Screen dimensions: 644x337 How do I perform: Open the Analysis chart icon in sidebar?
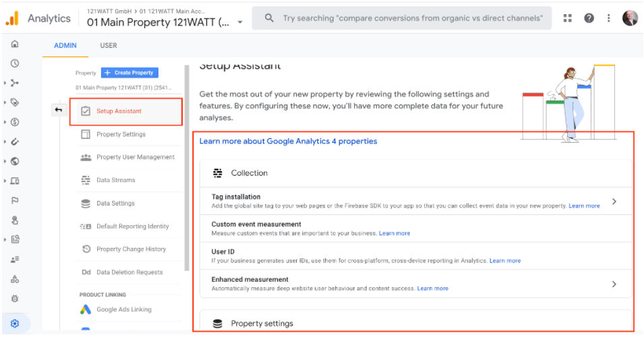16,239
